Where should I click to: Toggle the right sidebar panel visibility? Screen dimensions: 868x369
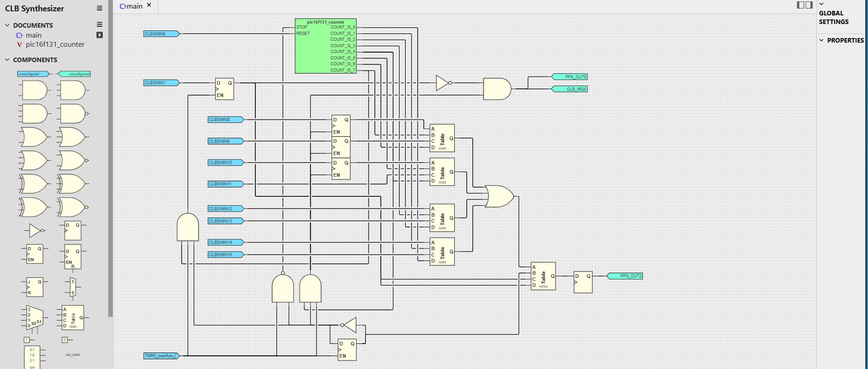[x=809, y=5]
